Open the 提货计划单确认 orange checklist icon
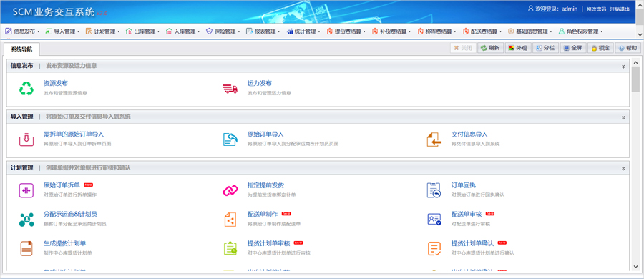Screen dimensions: 644x279 (x=434, y=248)
